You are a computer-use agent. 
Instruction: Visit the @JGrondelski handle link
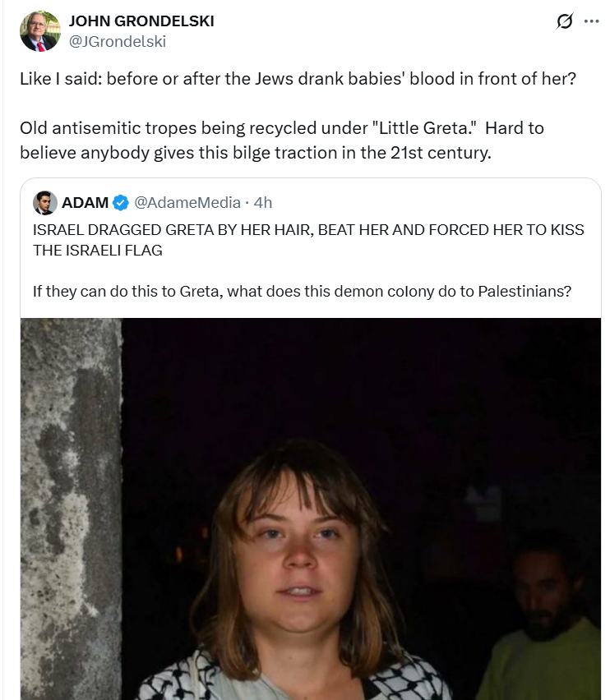pos(117,41)
